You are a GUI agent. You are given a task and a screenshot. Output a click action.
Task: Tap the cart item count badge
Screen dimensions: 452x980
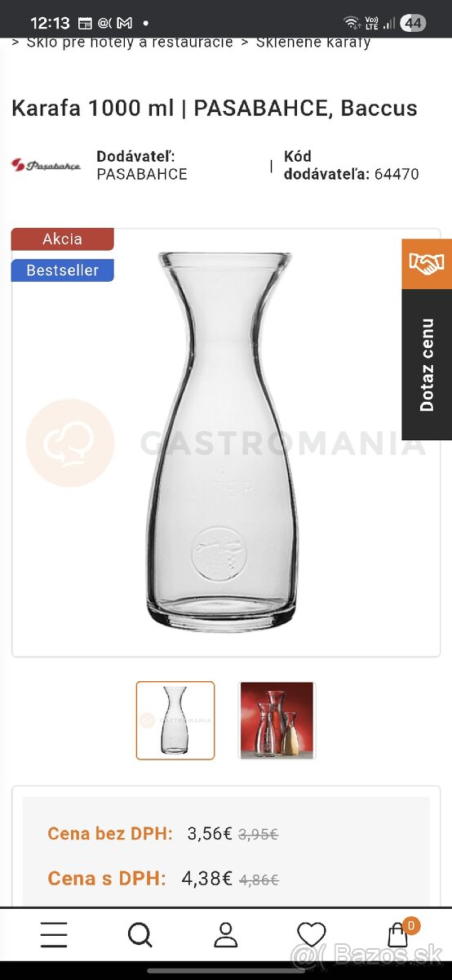click(x=411, y=925)
